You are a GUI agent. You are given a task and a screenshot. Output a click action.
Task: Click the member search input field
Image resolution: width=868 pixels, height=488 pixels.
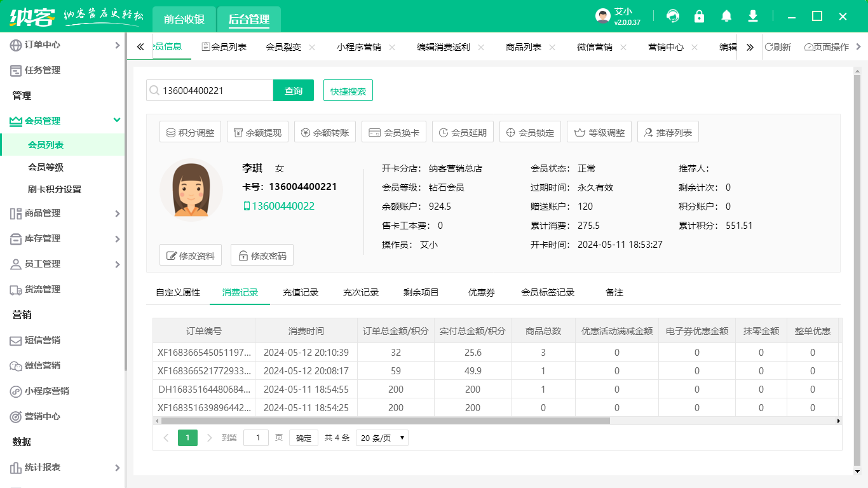point(210,90)
